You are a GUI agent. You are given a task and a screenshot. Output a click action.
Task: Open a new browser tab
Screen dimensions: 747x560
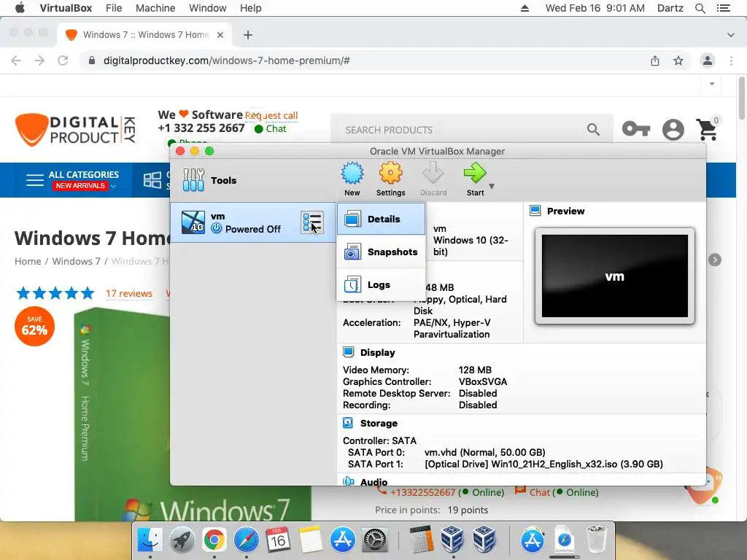pos(248,35)
